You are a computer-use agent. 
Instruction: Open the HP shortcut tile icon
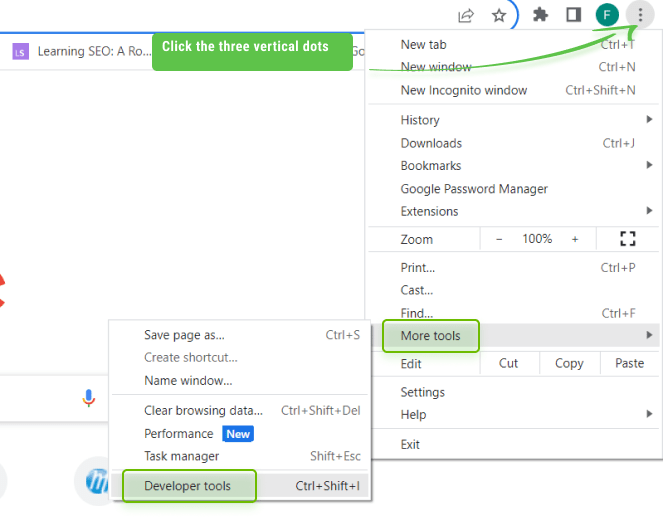96,481
